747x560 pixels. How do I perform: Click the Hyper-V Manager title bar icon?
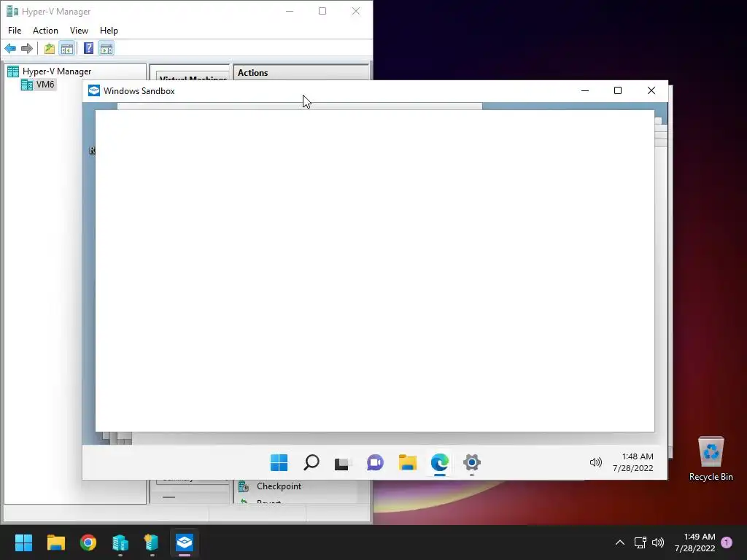pyautogui.click(x=12, y=11)
